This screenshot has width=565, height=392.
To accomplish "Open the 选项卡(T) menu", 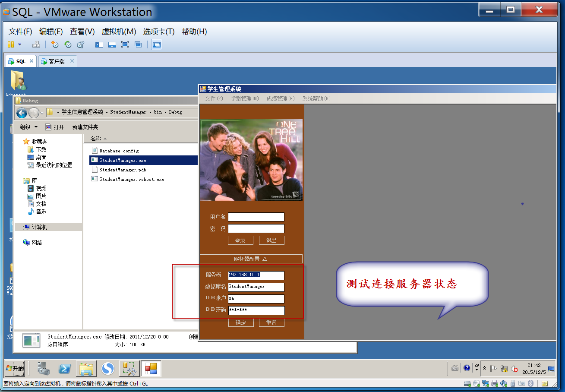I will (159, 32).
